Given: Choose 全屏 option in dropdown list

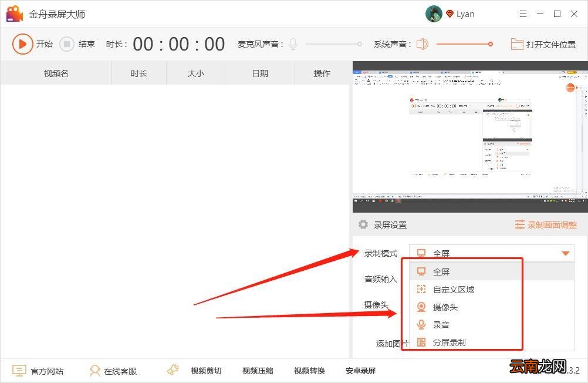Looking at the screenshot, I should coord(491,271).
